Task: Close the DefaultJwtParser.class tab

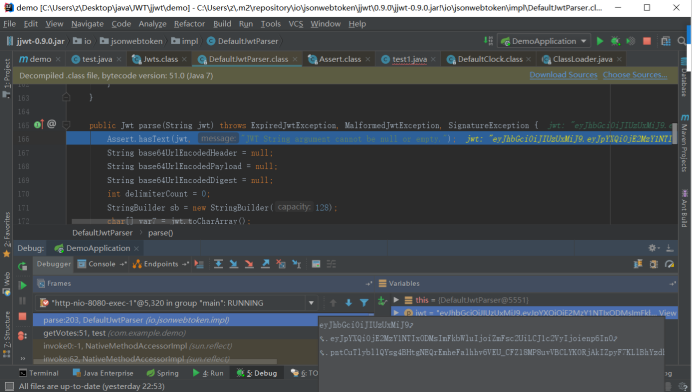Action: click(x=295, y=59)
